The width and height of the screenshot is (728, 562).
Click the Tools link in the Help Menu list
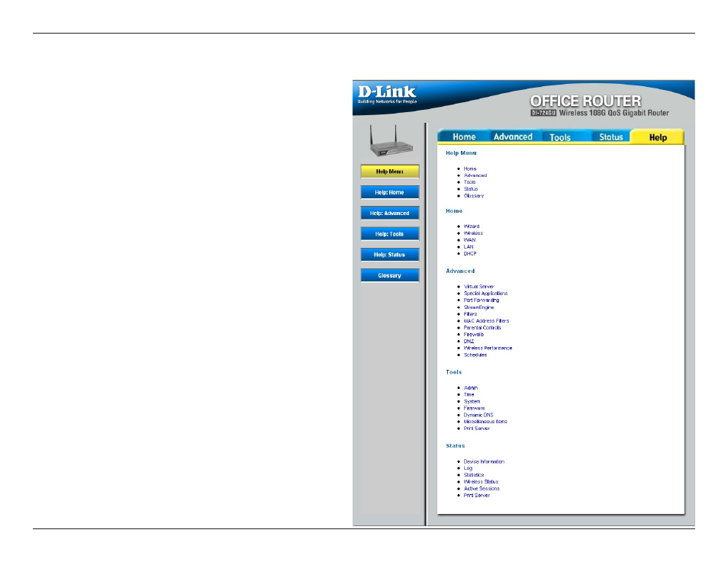(x=469, y=182)
